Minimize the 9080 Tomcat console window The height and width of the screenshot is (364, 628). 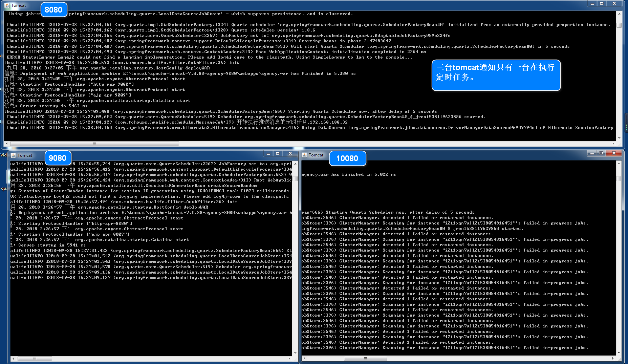click(268, 154)
